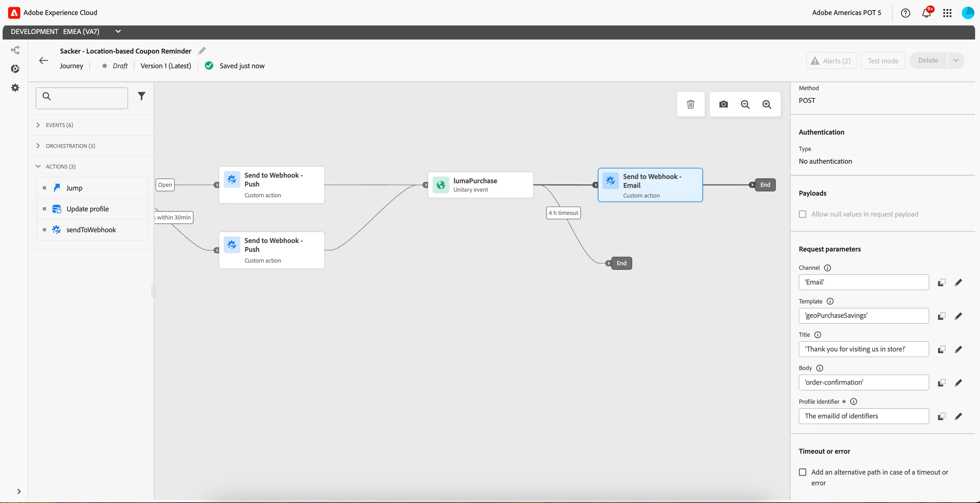Show info for Profile Identifier
The image size is (980, 503).
click(x=854, y=402)
